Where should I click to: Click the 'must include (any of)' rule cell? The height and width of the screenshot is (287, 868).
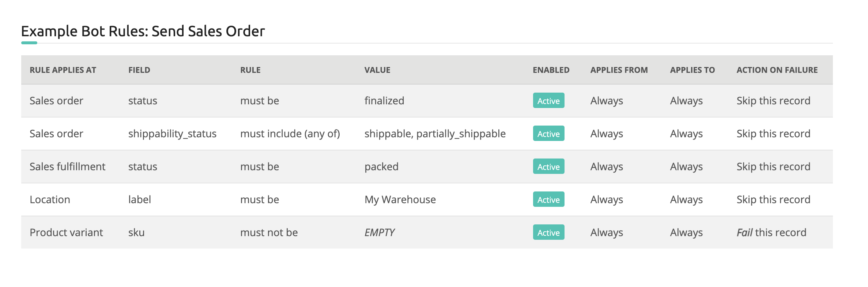click(290, 134)
